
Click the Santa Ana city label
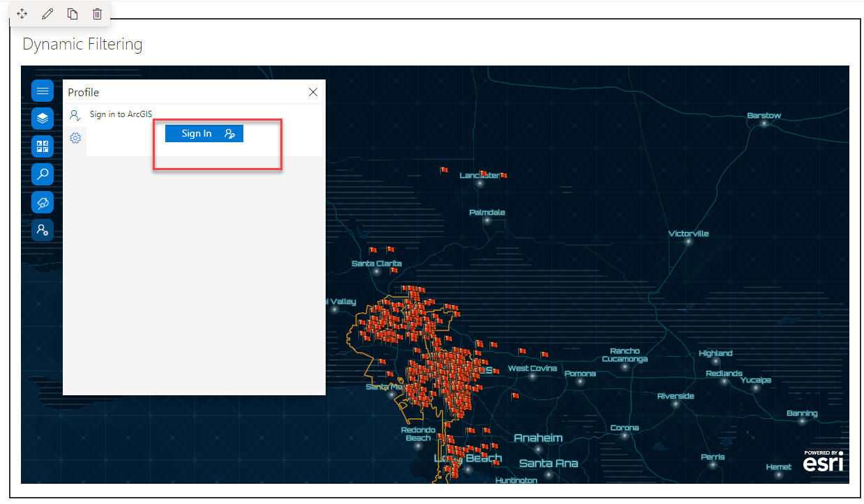click(548, 463)
